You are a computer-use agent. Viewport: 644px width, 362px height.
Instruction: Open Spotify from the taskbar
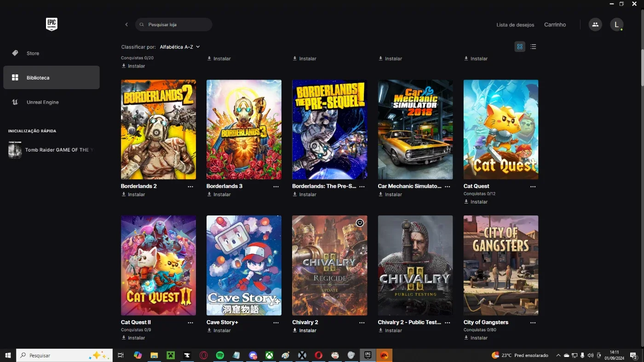pos(220,355)
